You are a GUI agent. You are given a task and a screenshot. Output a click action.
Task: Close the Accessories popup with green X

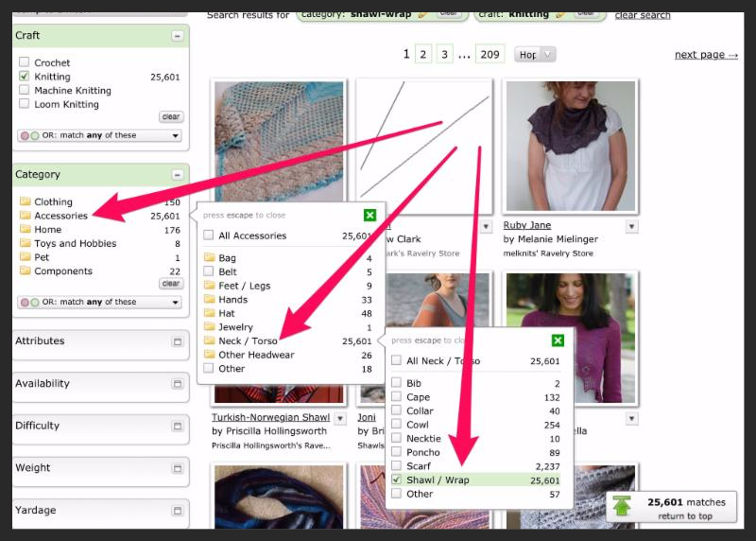click(369, 216)
